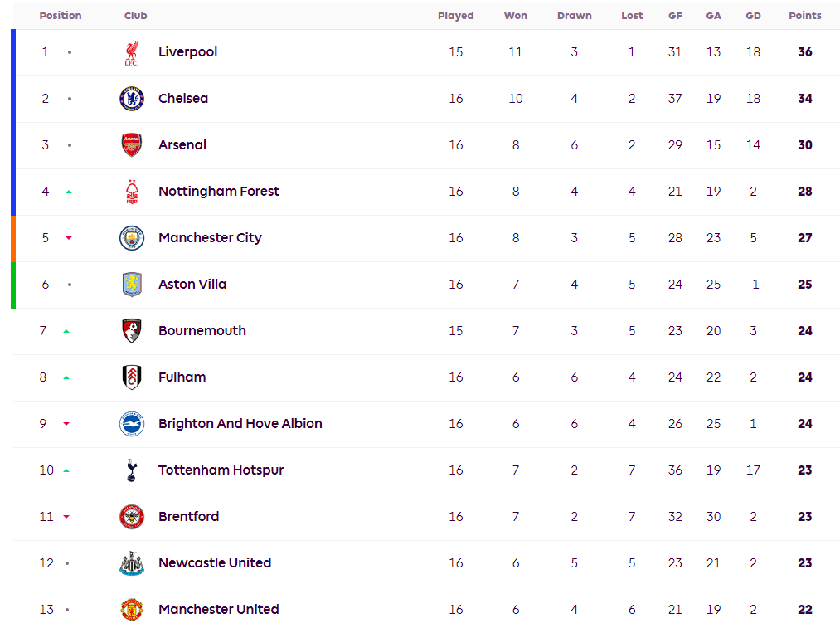Click the Points column header
840x633 pixels.
click(x=804, y=16)
